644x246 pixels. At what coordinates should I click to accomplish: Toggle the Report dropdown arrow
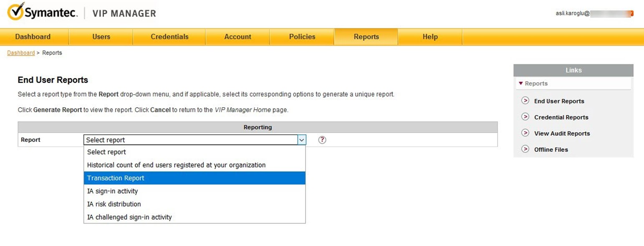(x=302, y=140)
